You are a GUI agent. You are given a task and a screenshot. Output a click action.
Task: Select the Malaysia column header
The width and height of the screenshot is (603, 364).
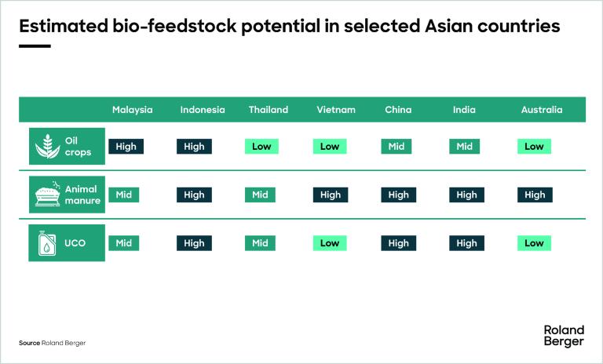pos(132,110)
